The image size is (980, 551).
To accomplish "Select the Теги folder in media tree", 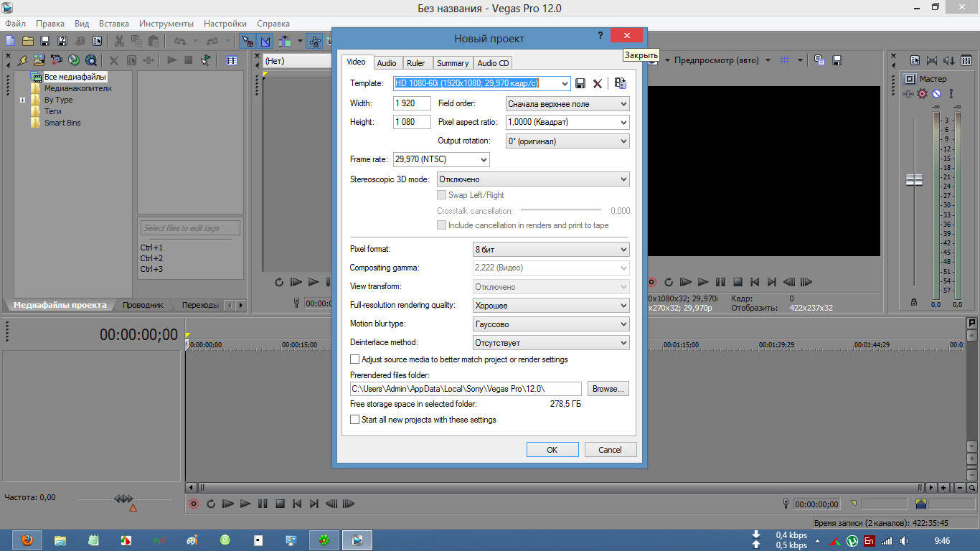I will [x=52, y=111].
